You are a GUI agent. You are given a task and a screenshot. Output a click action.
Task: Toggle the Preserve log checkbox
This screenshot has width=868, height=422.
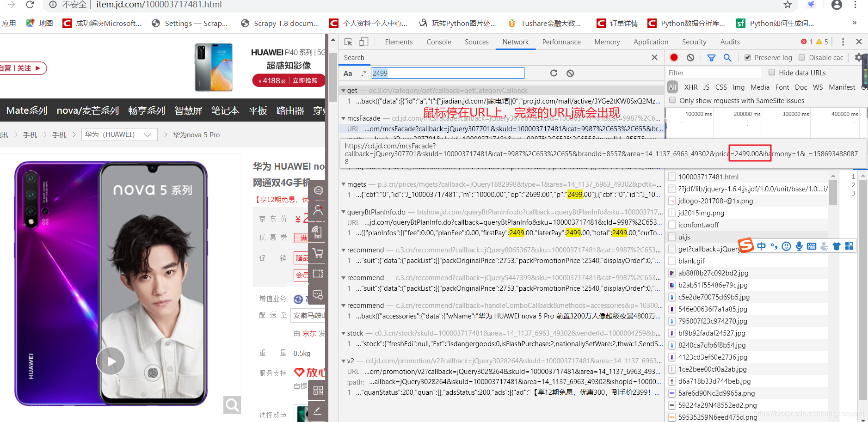pos(748,57)
